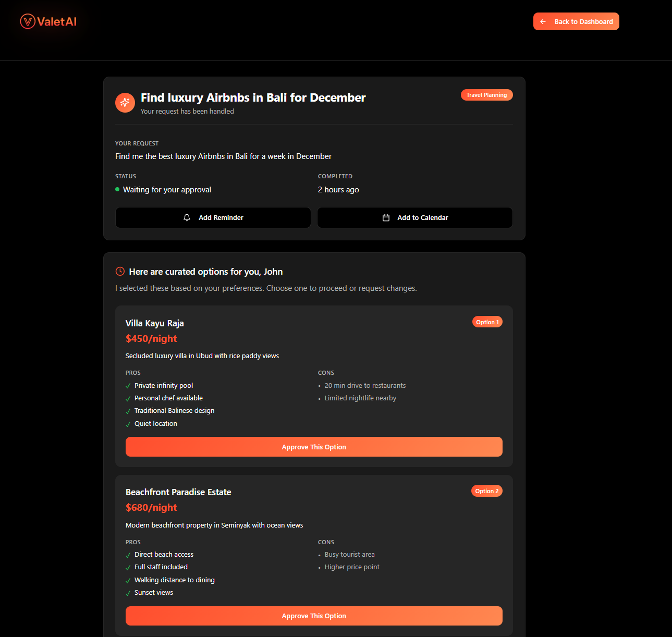Open the Option 1 badge on Villa Kayu Raja
The width and height of the screenshot is (672, 637).
click(487, 322)
